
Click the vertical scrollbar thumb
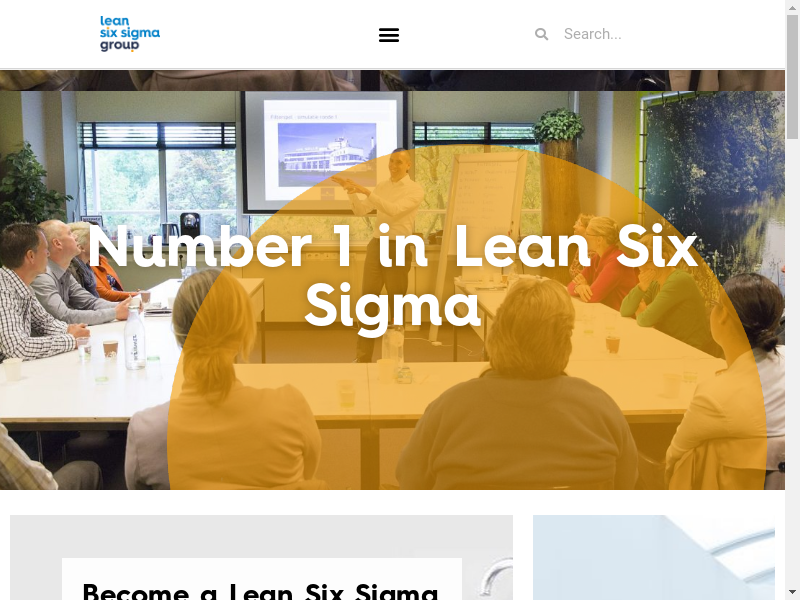(792, 77)
